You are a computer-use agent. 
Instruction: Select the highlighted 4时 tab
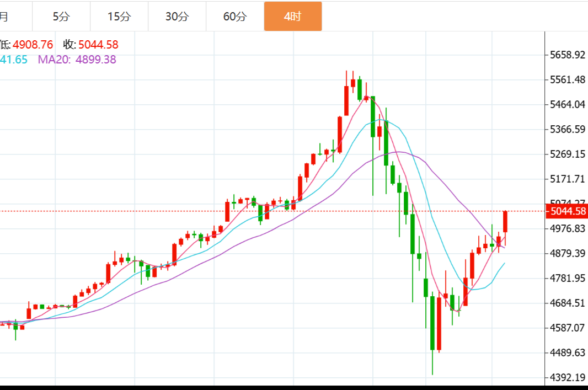click(293, 17)
